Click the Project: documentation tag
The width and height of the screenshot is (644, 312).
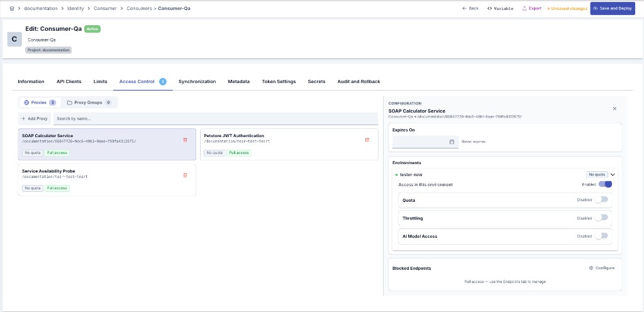click(49, 50)
